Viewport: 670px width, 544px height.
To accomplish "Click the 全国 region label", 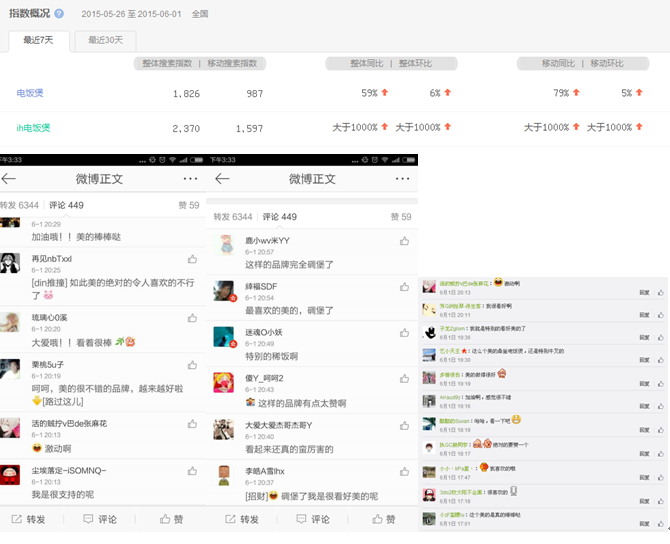I will pyautogui.click(x=200, y=14).
